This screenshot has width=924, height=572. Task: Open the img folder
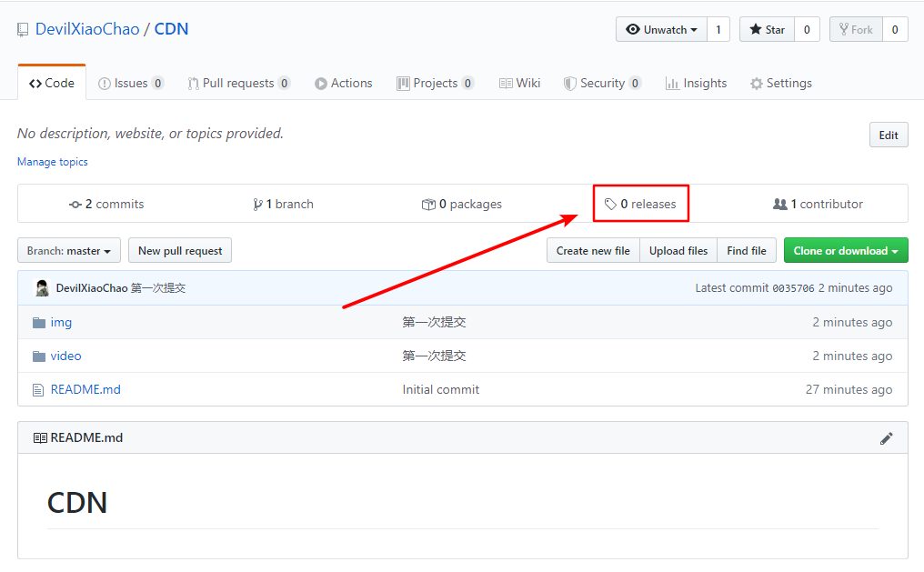click(61, 322)
